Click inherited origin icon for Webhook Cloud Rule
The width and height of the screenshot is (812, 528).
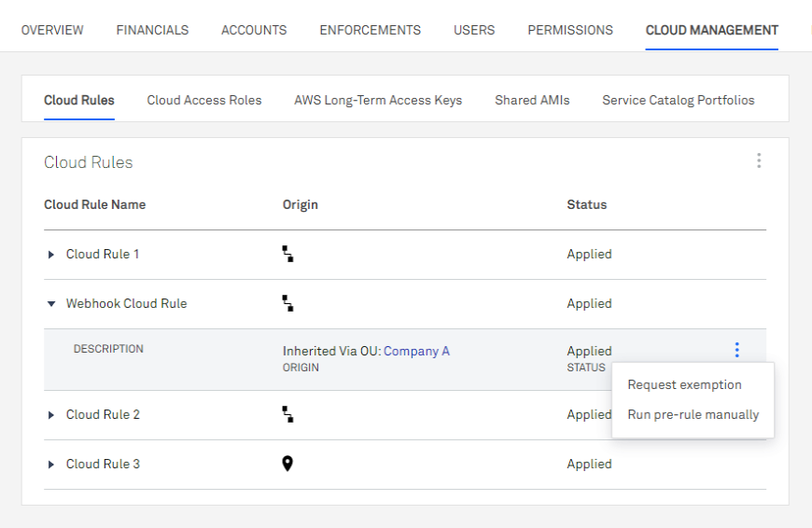click(x=287, y=303)
